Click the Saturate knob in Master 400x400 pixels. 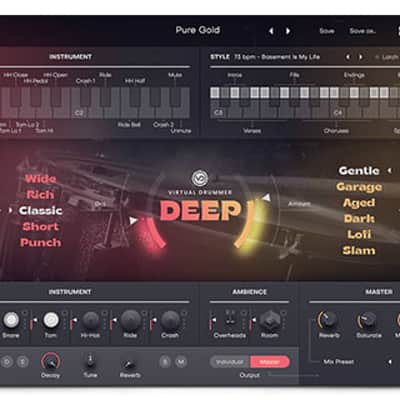point(367,320)
